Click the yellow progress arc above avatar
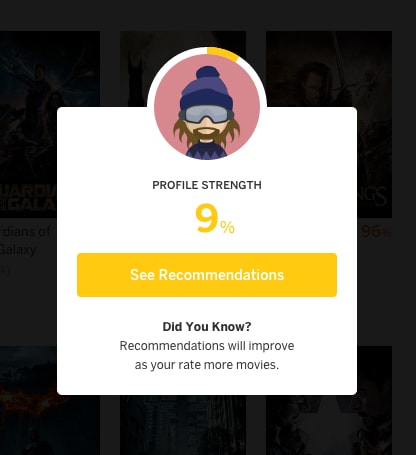 pyautogui.click(x=222, y=53)
